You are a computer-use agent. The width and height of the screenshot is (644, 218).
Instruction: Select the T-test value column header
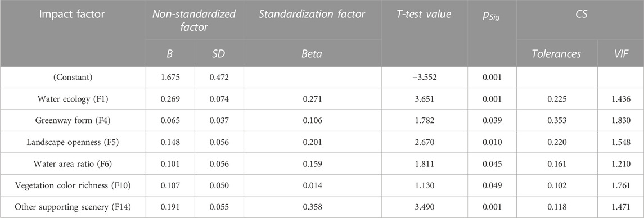point(424,15)
